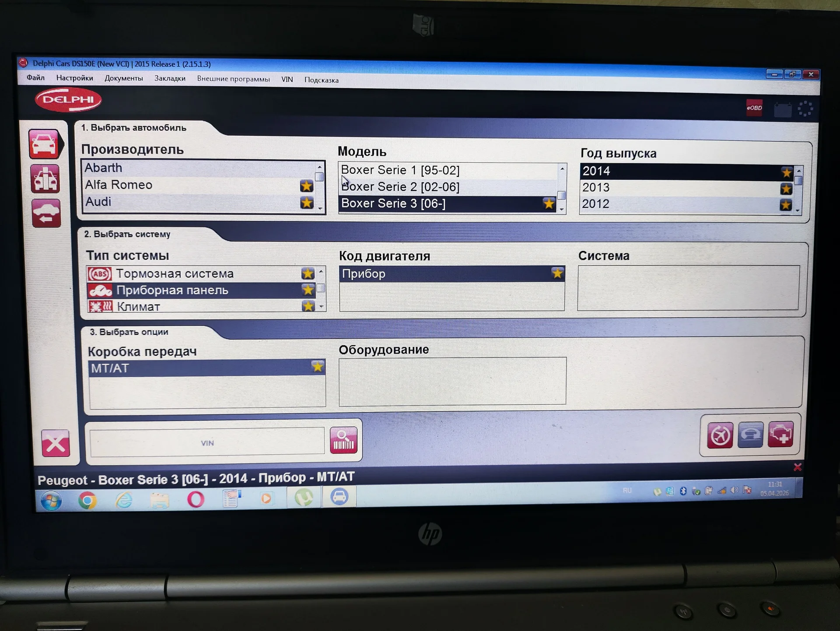This screenshot has height=631, width=840.
Task: Click the VIN barcode search icon
Action: (x=343, y=440)
